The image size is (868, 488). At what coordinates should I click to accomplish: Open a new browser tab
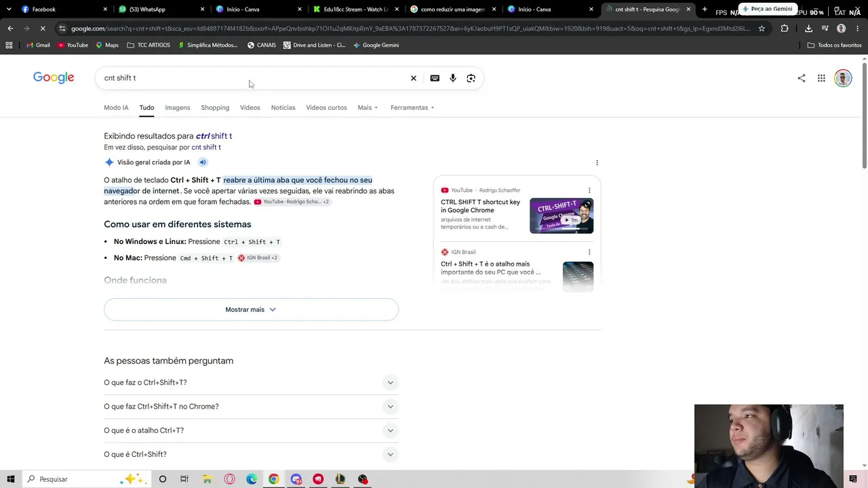(x=705, y=9)
